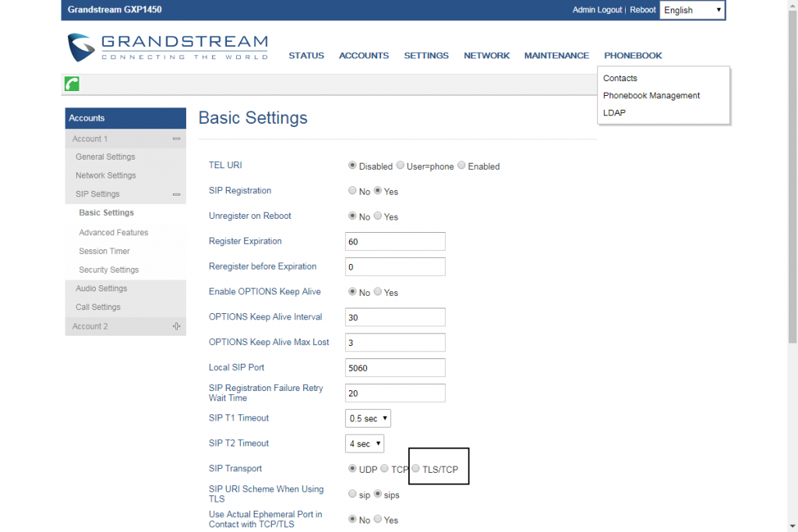Screen dimensions: 798x532
Task: Open Audio Settings in sidebar
Action: (x=101, y=289)
